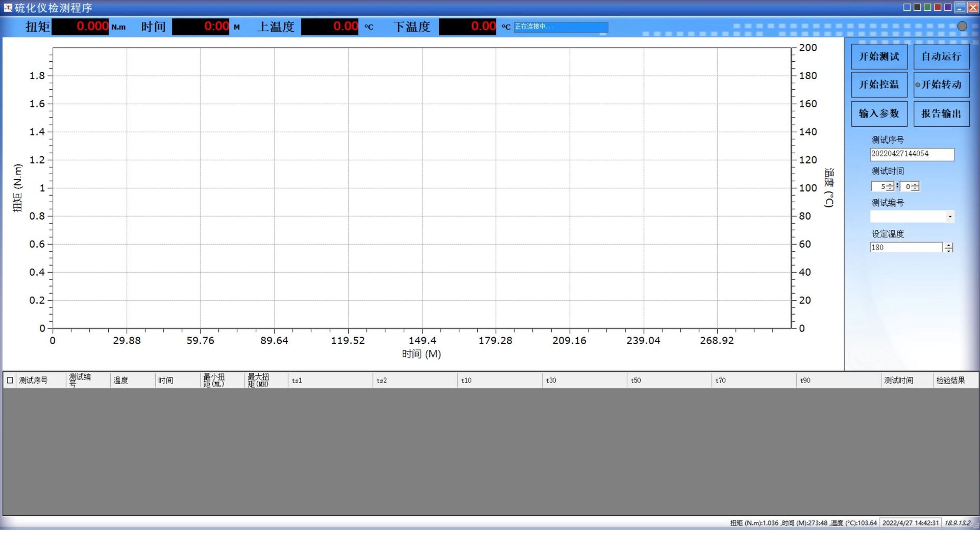Open the 输入参数 parameter input

(x=879, y=113)
